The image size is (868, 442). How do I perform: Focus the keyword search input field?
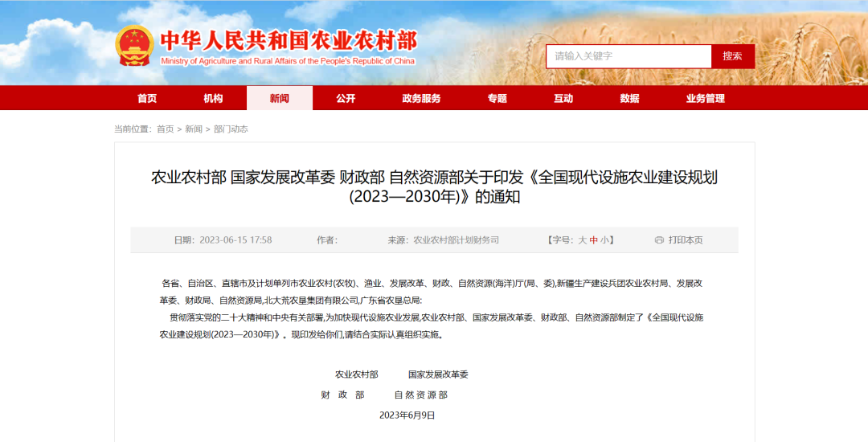click(628, 56)
